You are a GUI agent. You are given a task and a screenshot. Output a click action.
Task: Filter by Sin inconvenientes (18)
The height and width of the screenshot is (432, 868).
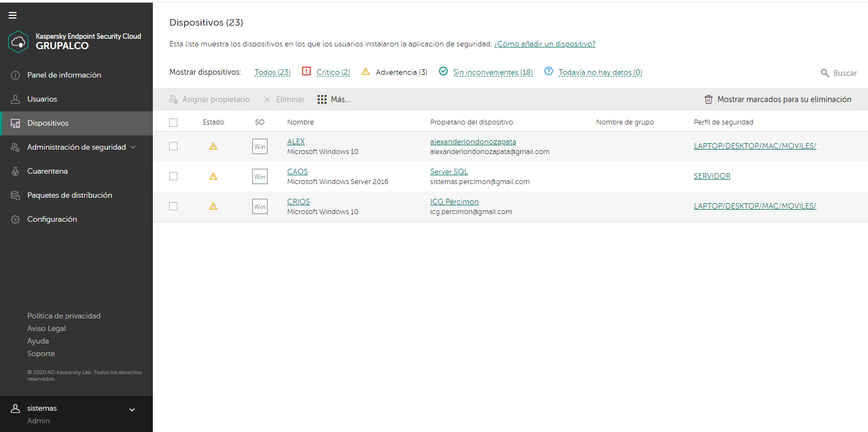[493, 72]
